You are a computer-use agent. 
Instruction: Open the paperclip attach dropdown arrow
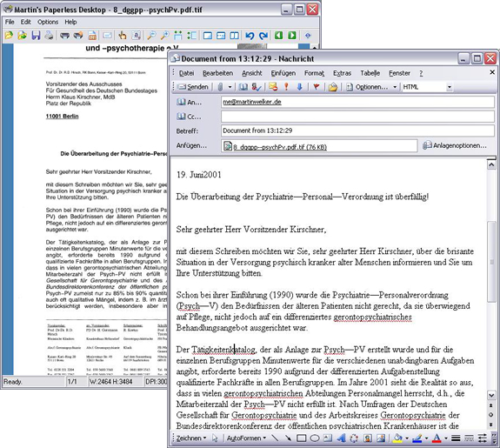(x=230, y=87)
